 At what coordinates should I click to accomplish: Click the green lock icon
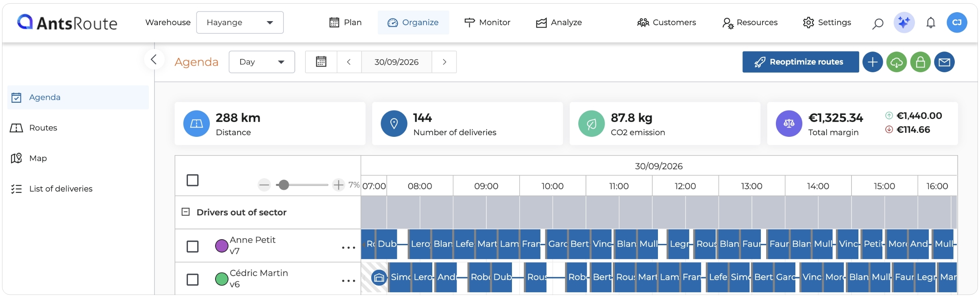(921, 62)
